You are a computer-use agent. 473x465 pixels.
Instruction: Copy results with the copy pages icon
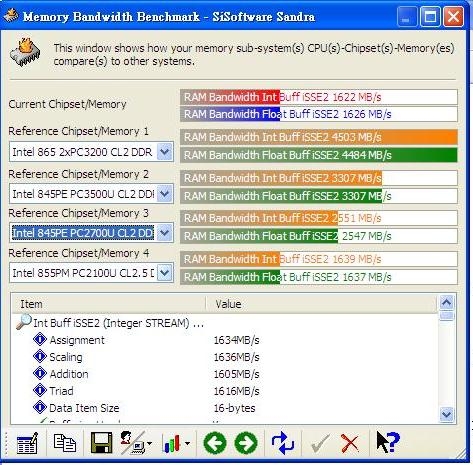65,443
